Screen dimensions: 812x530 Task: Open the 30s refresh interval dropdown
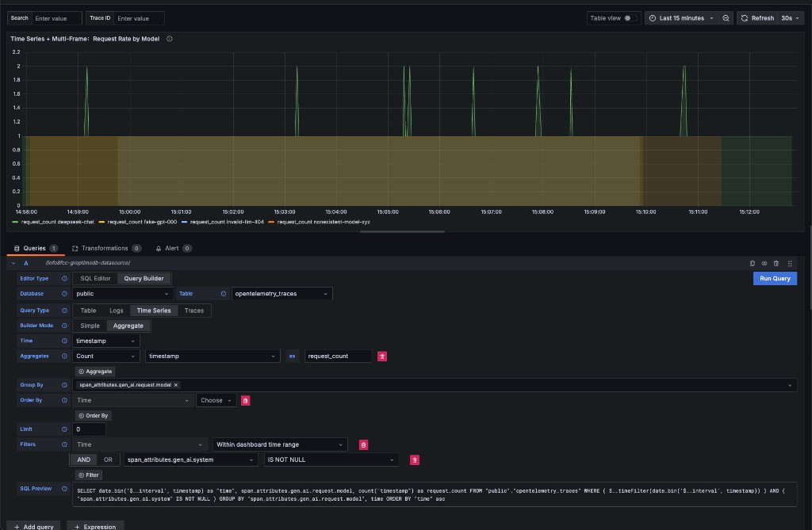pos(791,18)
